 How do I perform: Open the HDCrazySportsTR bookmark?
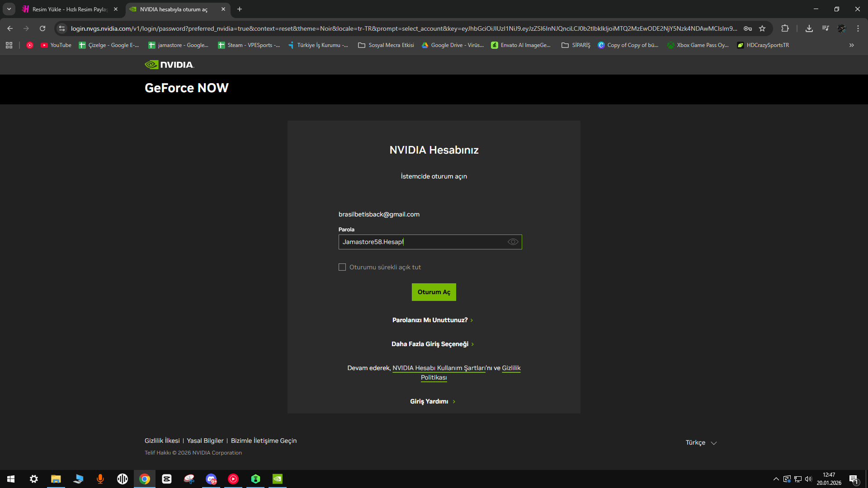[x=763, y=45]
